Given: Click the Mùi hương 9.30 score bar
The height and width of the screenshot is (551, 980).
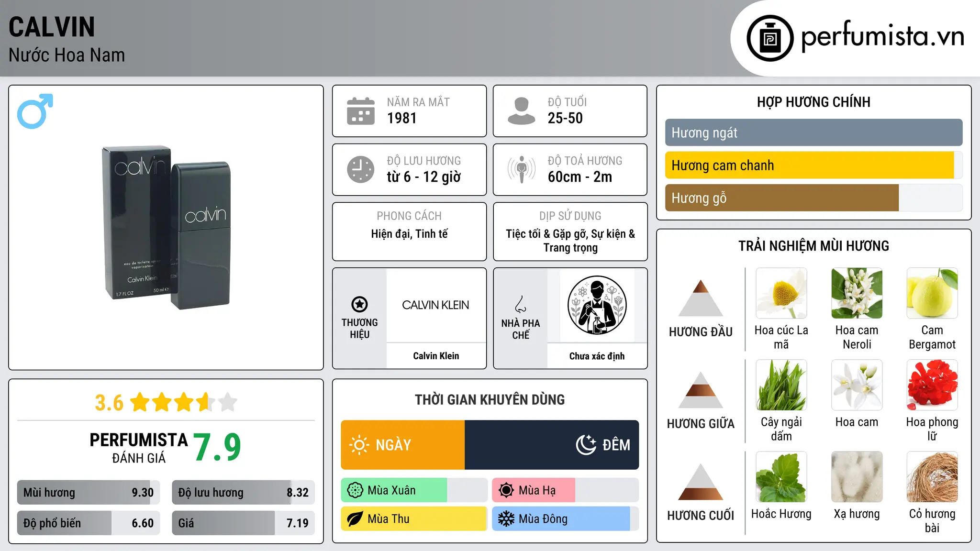Looking at the screenshot, I should click(89, 492).
